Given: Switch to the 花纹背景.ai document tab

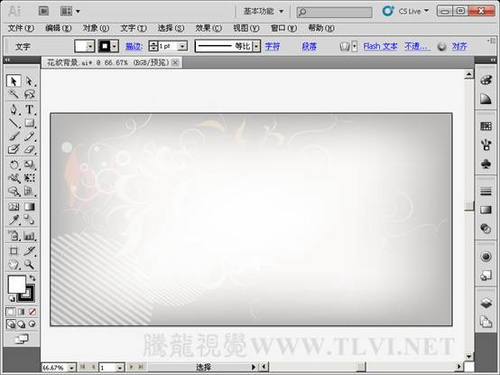Looking at the screenshot, I should click(108, 62).
